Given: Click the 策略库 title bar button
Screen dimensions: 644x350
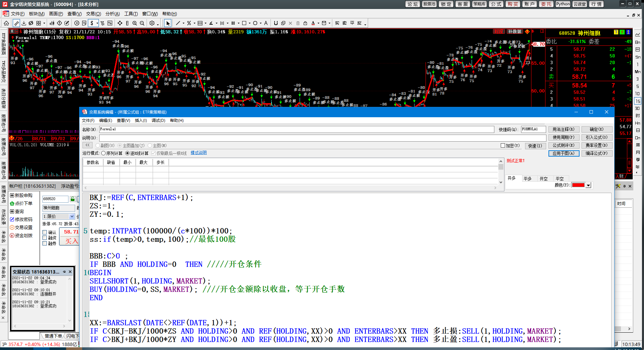Looking at the screenshot, I should (x=479, y=4).
